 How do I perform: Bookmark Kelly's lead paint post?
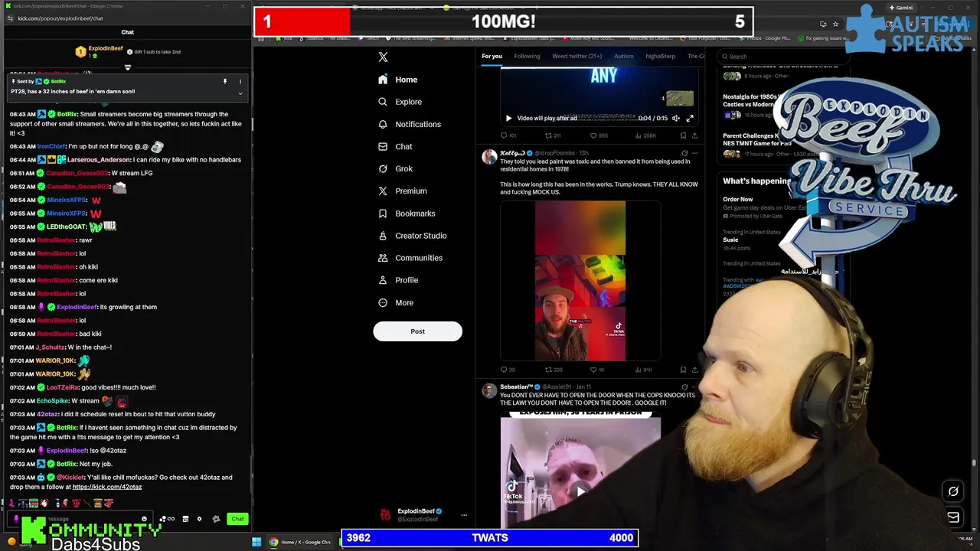[683, 370]
